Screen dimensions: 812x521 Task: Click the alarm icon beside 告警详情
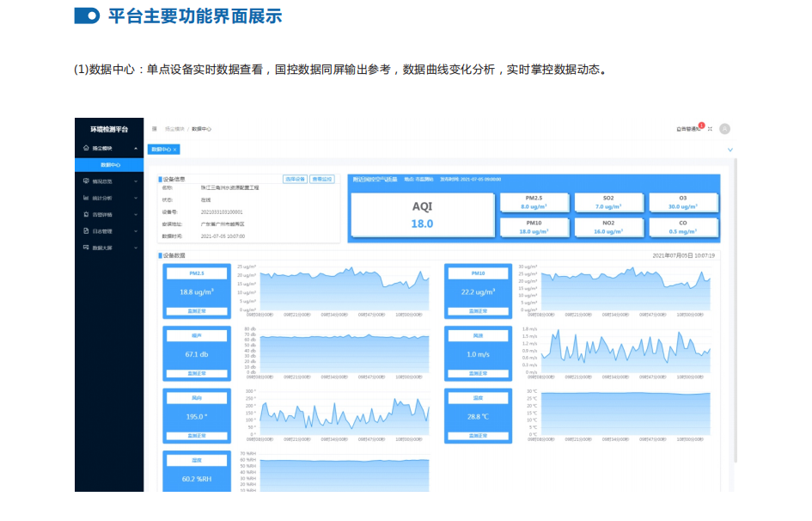click(86, 214)
